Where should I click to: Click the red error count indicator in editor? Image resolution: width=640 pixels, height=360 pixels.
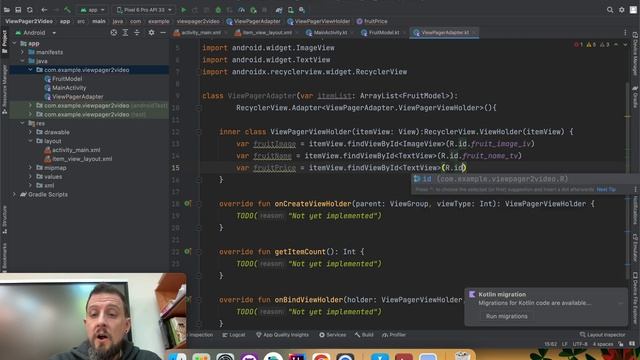(x=579, y=45)
